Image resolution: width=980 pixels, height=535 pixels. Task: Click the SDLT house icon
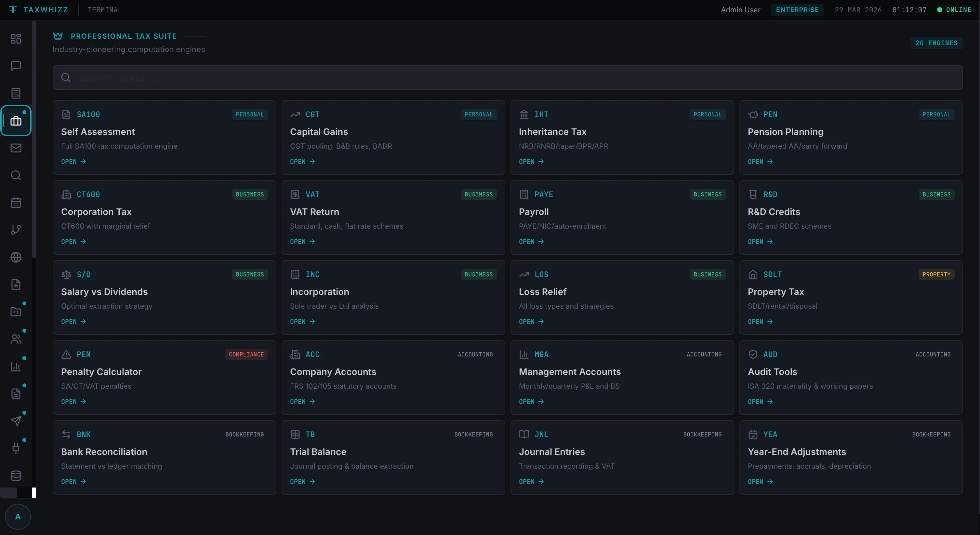pos(753,274)
